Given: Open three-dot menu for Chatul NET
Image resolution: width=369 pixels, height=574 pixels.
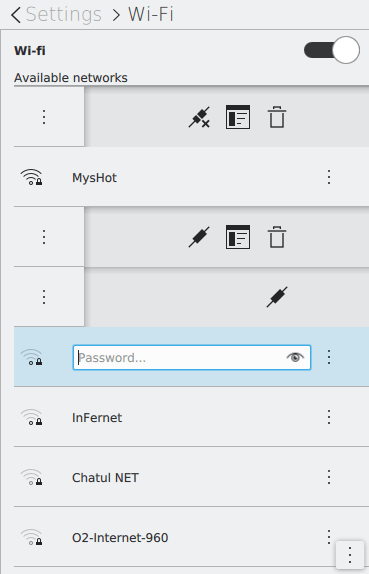Looking at the screenshot, I should 329,477.
